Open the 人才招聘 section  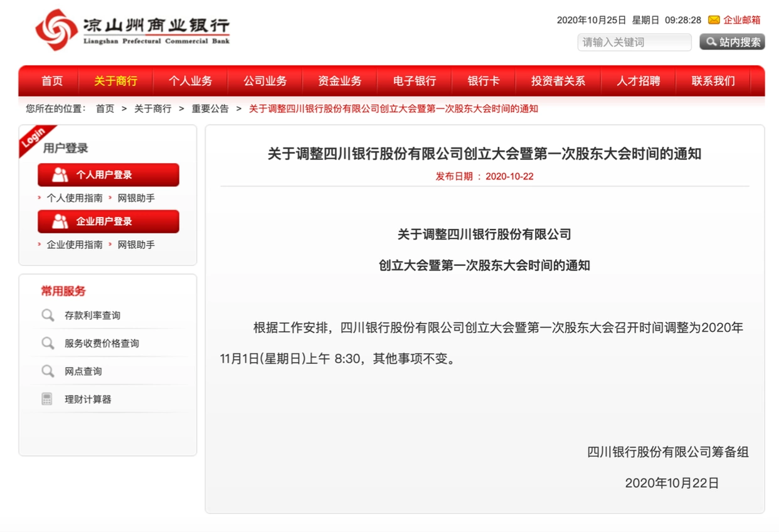(638, 81)
